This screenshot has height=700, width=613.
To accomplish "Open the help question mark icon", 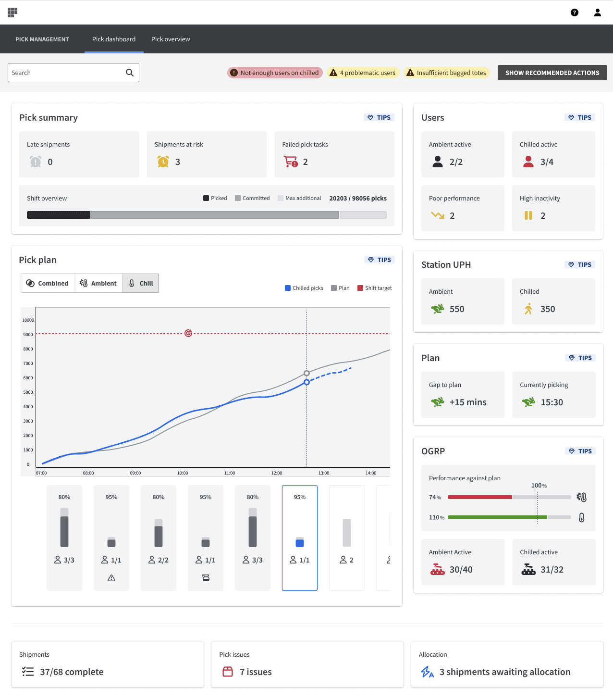I will point(575,12).
